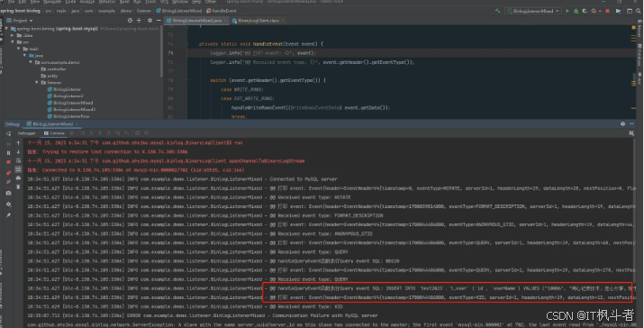Screen dimensions: 644x328
Task: Build the project with the hammer icon
Action: pos(497,11)
